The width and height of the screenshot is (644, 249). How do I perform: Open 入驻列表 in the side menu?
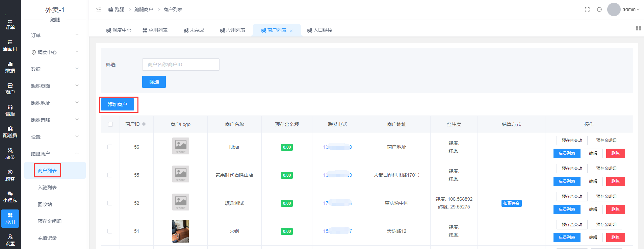(x=47, y=188)
